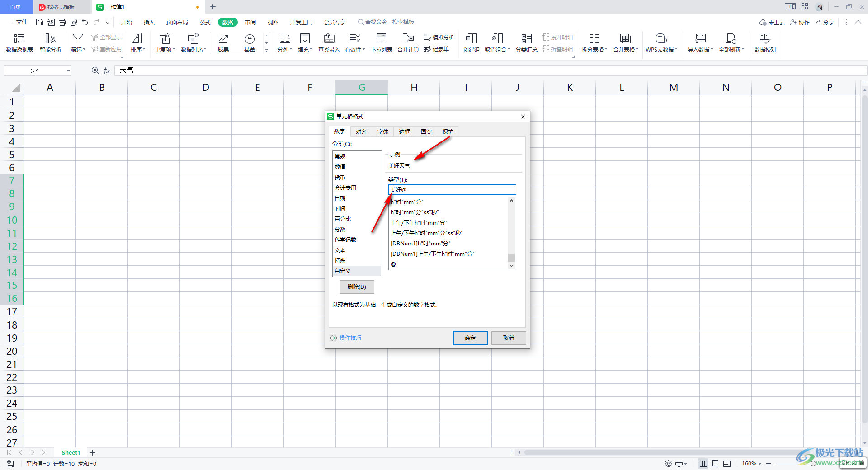Select the 自定义 category in list
868x470 pixels.
[x=357, y=271]
